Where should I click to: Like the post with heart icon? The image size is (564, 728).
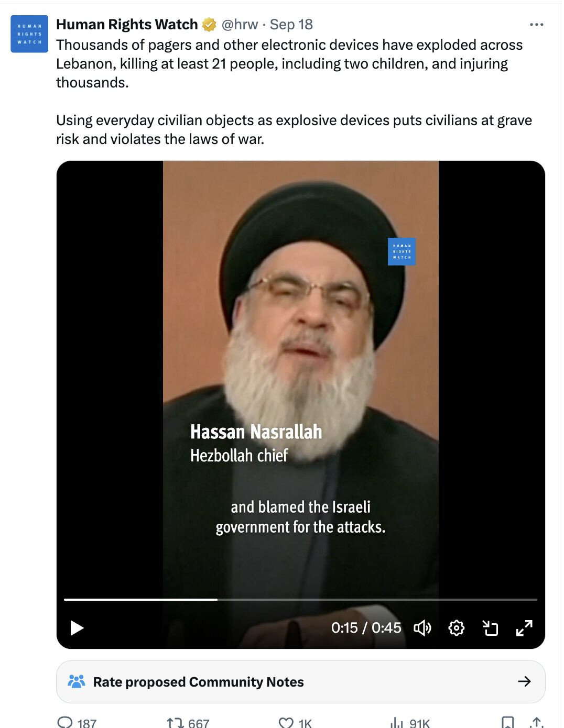tap(286, 723)
